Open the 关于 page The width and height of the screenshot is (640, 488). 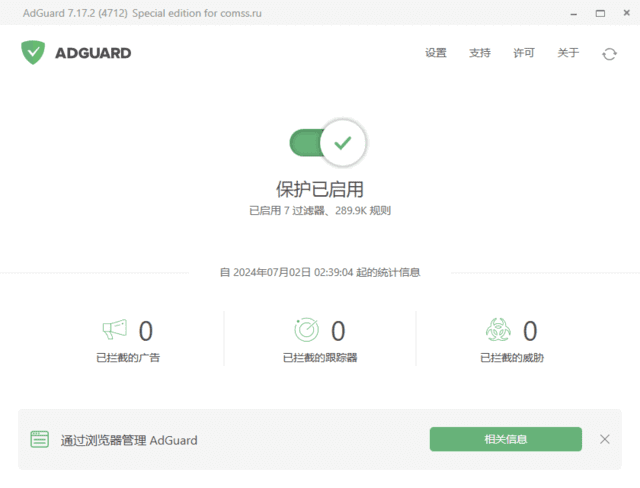[x=568, y=53]
